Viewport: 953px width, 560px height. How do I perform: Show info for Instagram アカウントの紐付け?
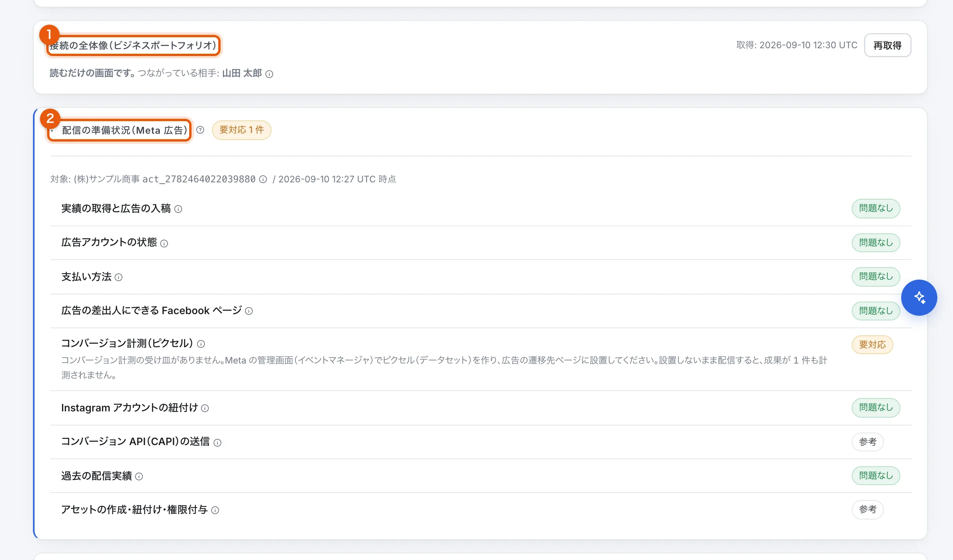[x=205, y=409]
